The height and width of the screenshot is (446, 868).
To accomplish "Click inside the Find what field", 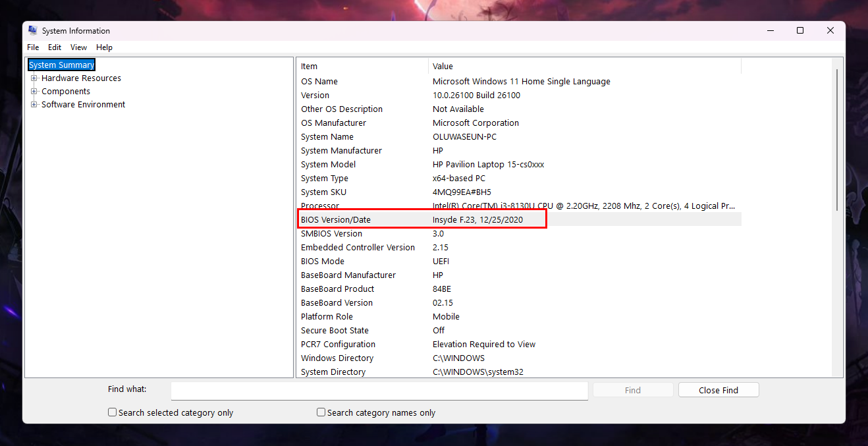I will click(x=379, y=390).
